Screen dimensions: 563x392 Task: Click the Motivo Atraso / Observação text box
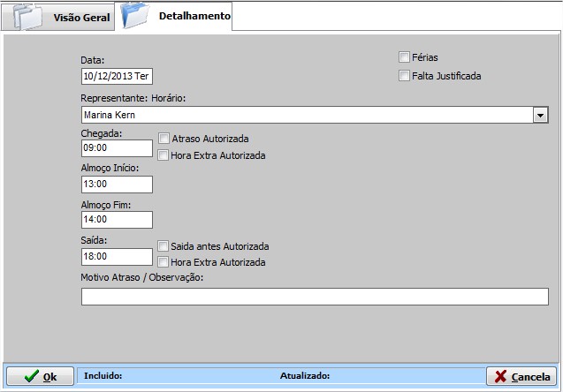[314, 297]
